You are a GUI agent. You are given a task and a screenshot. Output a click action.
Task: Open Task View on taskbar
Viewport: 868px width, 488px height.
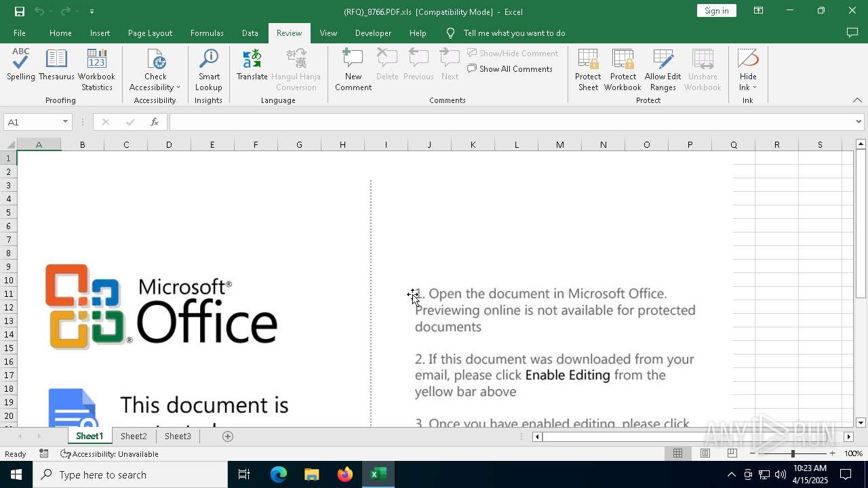pos(244,474)
